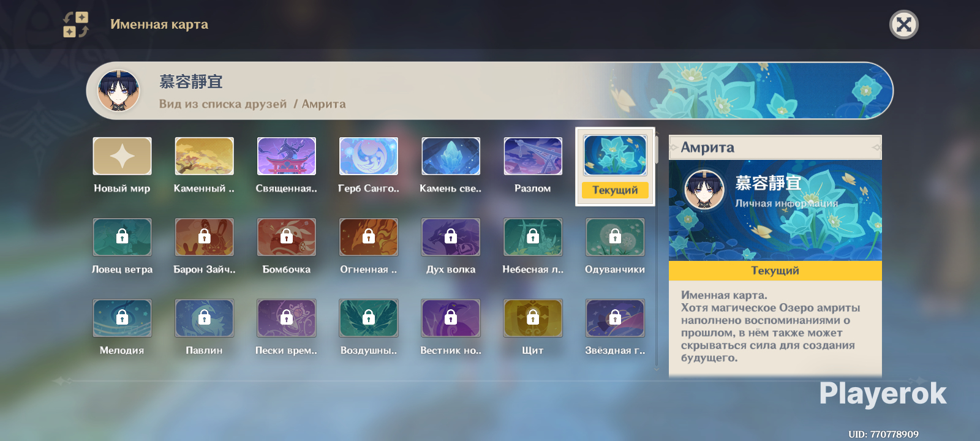This screenshot has height=441, width=980.
Task: Choose the Каменный namecard thumbnail
Action: click(x=204, y=156)
